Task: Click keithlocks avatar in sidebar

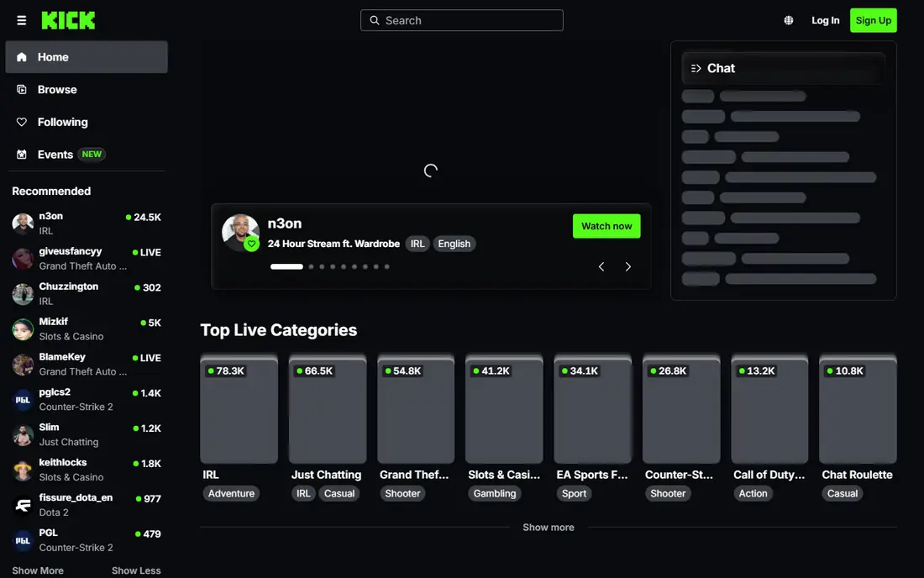Action: (x=23, y=470)
